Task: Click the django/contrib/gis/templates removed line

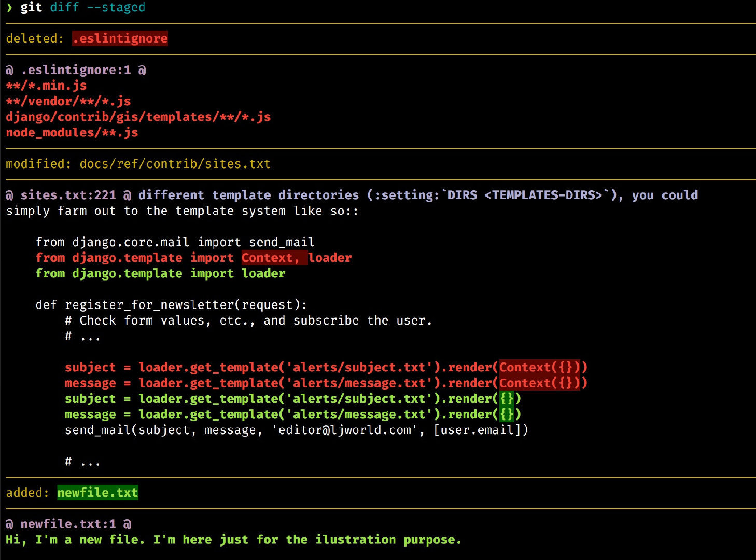Action: pos(138,117)
